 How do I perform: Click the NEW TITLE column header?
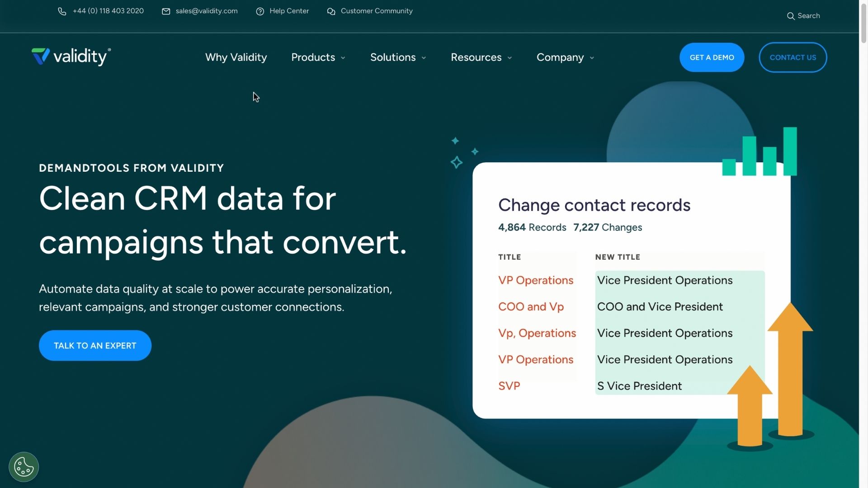click(x=618, y=257)
